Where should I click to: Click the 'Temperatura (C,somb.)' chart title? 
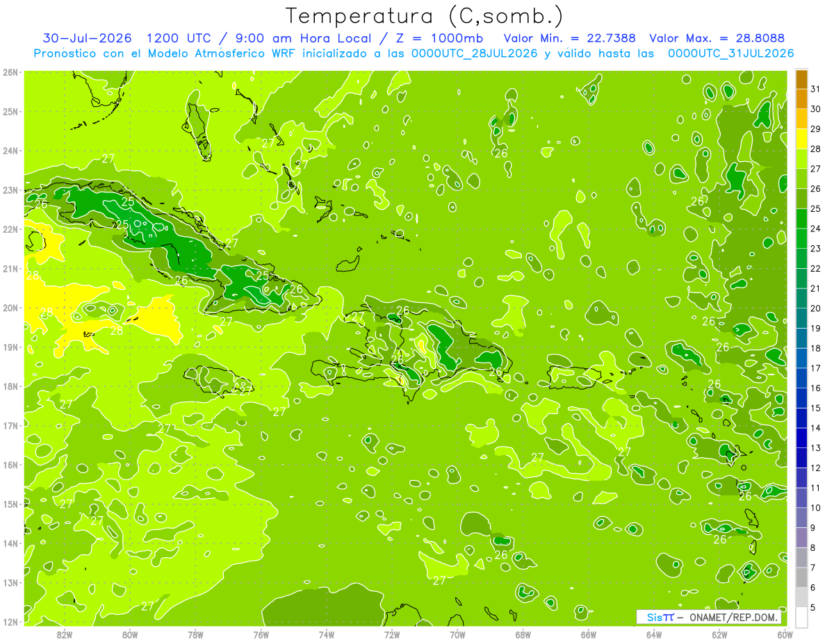pos(424,16)
